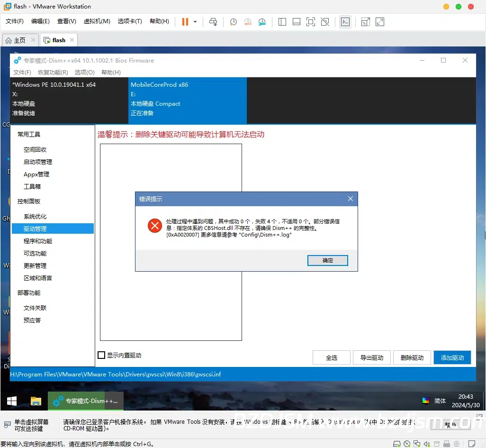Click the CD/DVD drive status icon
486x448 pixels.
coord(407,444)
